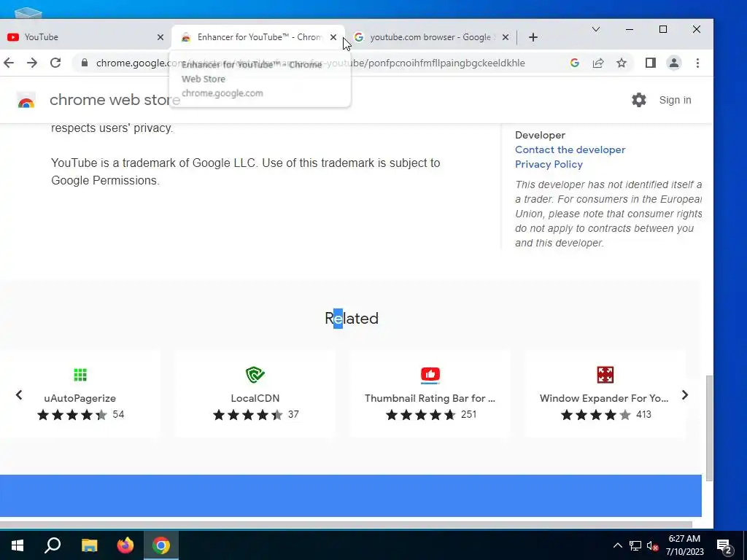View site information via lock icon
Image resolution: width=747 pixels, height=560 pixels.
pyautogui.click(x=85, y=63)
